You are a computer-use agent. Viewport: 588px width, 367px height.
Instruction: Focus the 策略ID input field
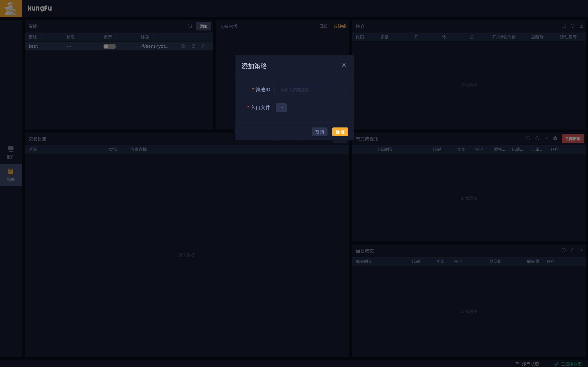point(310,90)
